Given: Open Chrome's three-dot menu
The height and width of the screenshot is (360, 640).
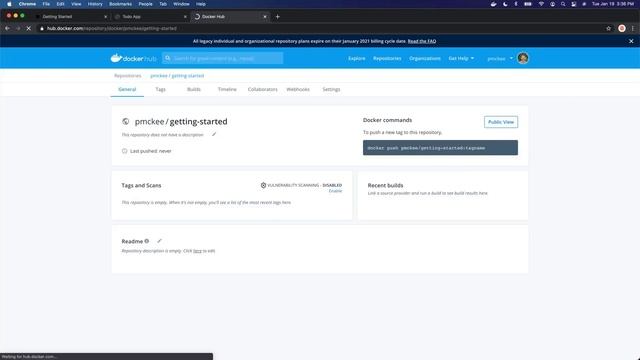Looking at the screenshot, I should point(633,29).
